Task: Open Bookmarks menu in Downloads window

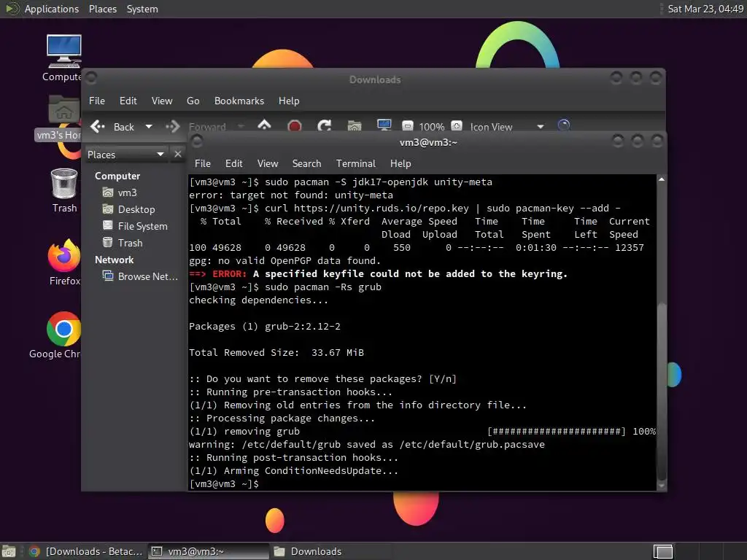Action: pyautogui.click(x=239, y=101)
